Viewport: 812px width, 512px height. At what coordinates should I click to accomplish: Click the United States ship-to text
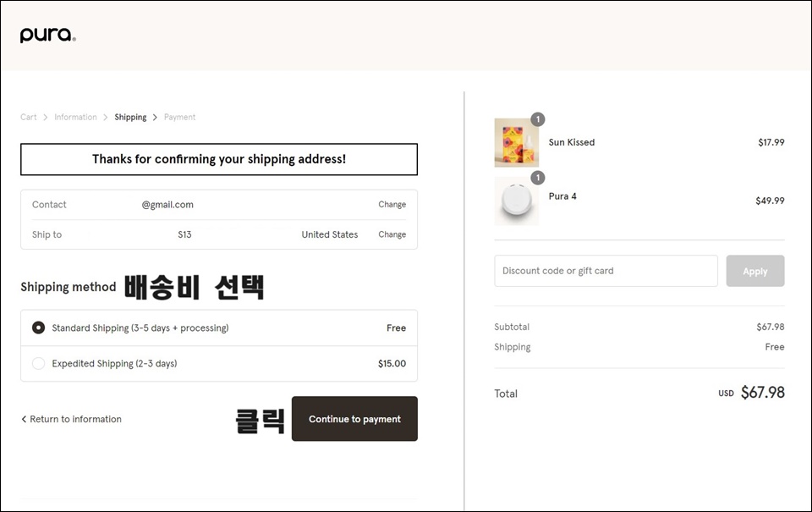(330, 234)
